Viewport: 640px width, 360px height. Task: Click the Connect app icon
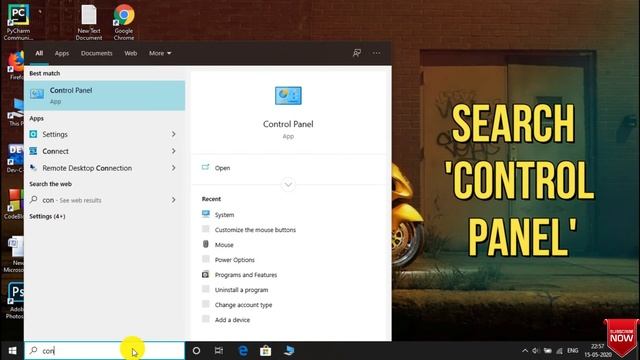coord(33,151)
